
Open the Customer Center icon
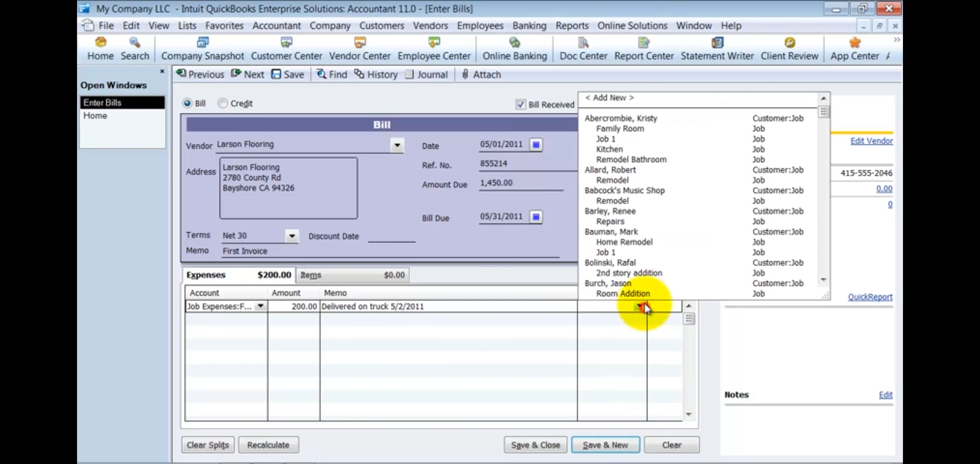[x=287, y=49]
